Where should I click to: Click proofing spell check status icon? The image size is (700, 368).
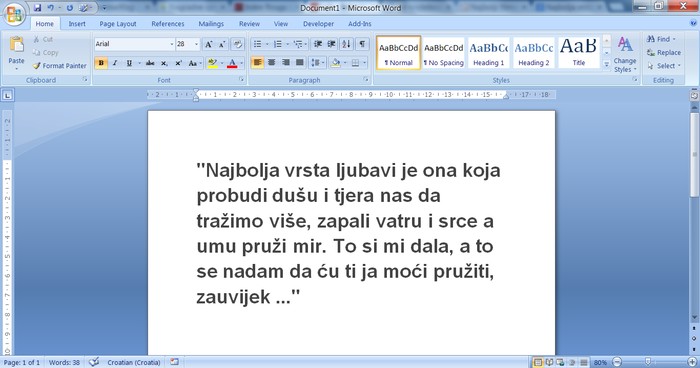point(94,362)
